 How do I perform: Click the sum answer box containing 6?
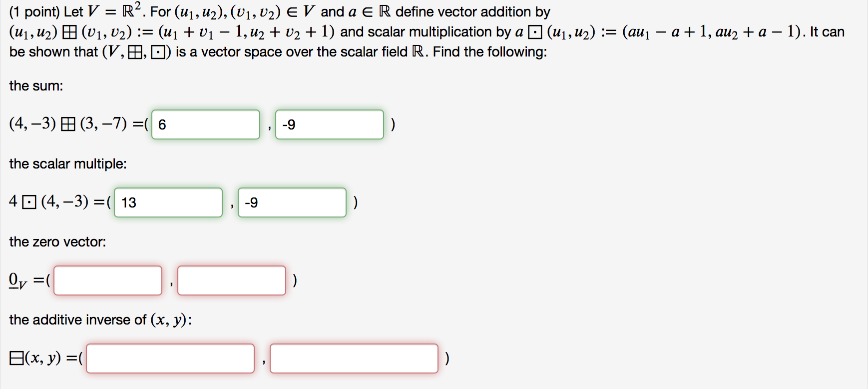pos(205,124)
